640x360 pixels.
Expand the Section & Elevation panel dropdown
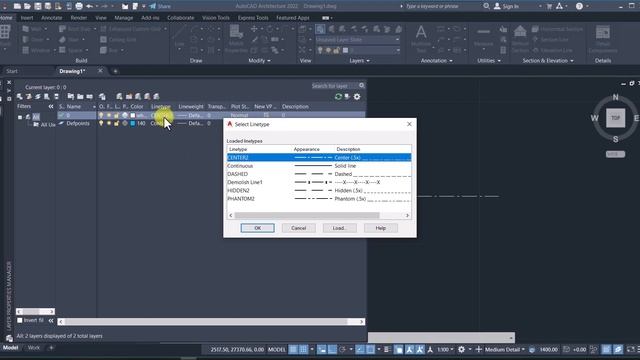[548, 60]
